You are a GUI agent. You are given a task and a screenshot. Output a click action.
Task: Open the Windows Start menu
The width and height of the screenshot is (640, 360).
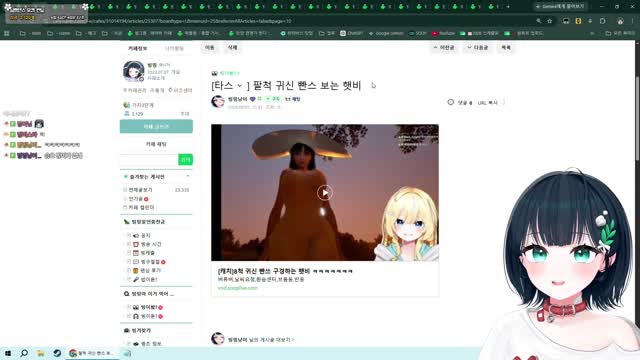click(x=8, y=353)
